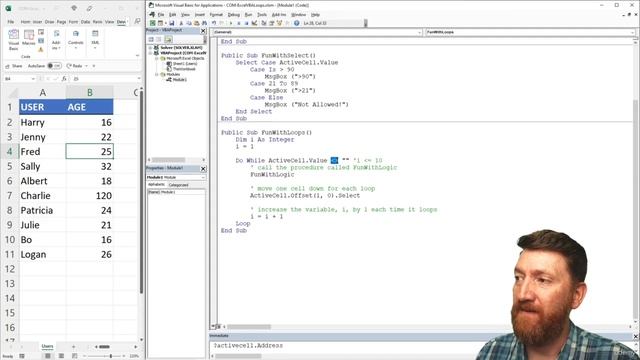Click the Save icon in VBA toolbar
The height and width of the screenshot is (360, 640).
click(x=172, y=23)
